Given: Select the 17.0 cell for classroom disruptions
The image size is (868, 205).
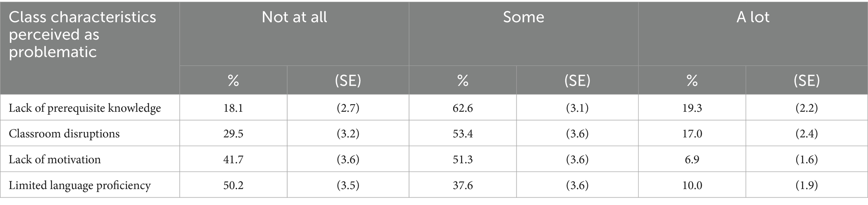Looking at the screenshot, I should pyautogui.click(x=692, y=134).
